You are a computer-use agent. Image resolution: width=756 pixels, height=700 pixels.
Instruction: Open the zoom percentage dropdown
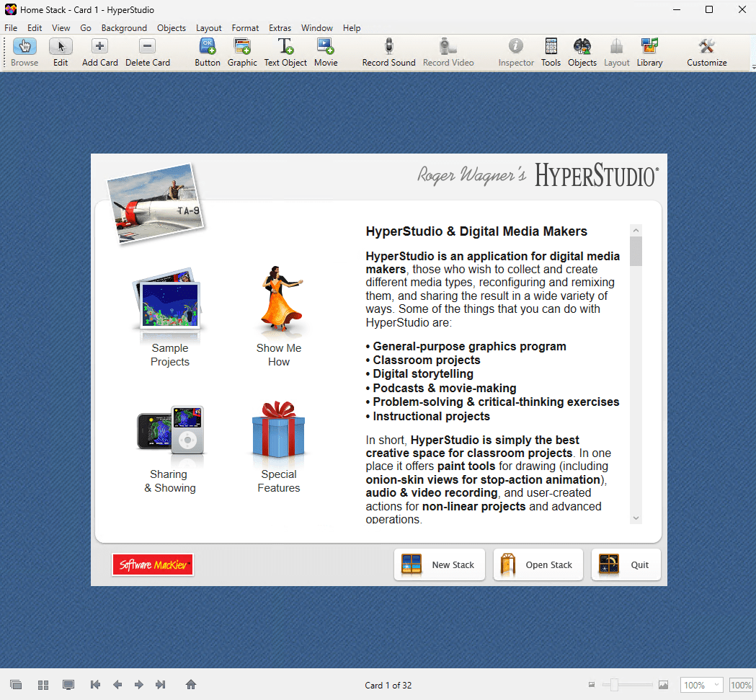click(701, 685)
